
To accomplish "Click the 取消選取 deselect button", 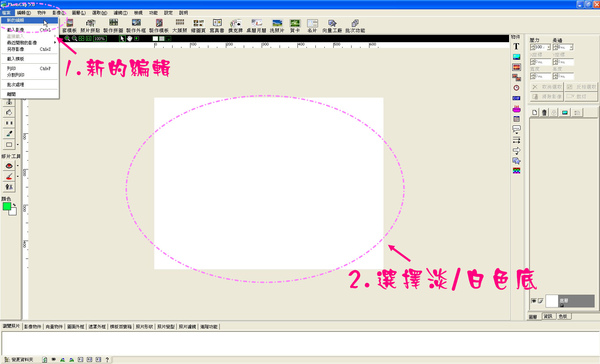I will (546, 87).
